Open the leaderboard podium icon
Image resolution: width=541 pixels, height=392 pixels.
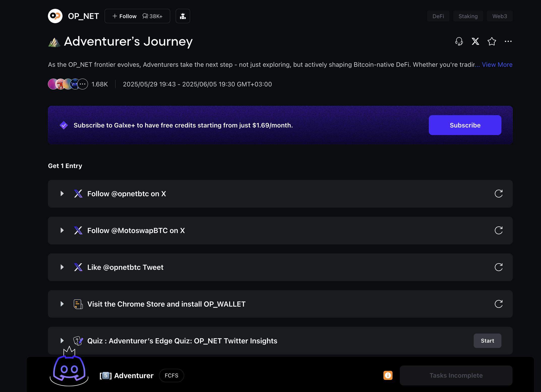tap(183, 16)
